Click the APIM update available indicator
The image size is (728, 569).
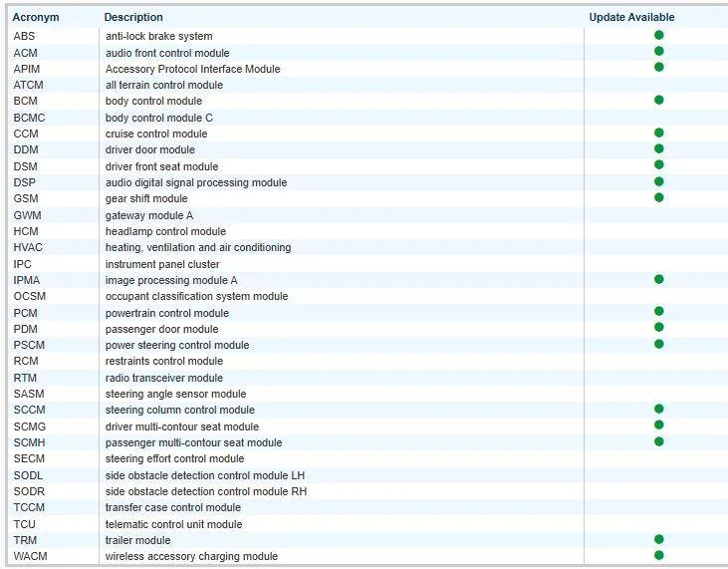coord(658,68)
